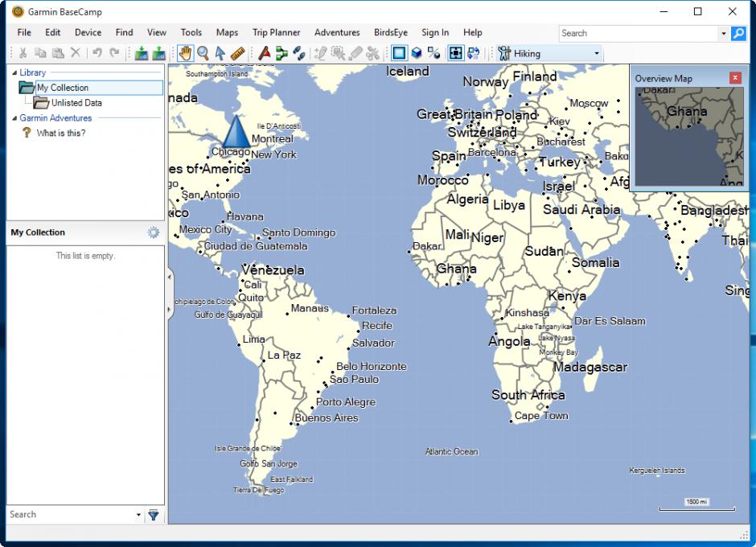
Task: Click the filter funnel icon
Action: (x=154, y=515)
